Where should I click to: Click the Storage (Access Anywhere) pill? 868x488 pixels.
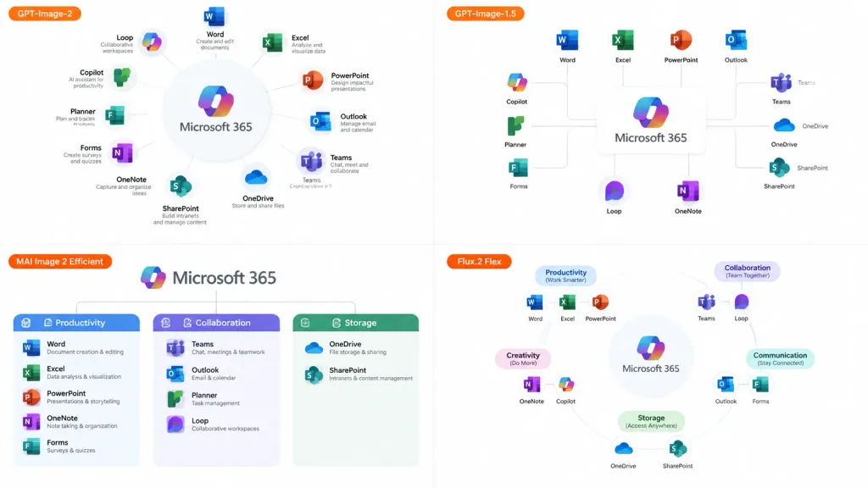pyautogui.click(x=651, y=421)
